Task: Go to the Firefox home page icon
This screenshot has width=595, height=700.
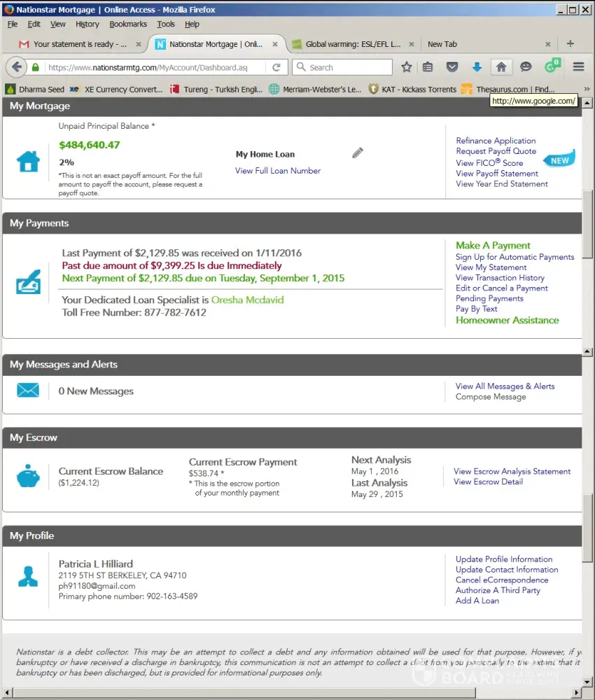Action: coord(501,67)
